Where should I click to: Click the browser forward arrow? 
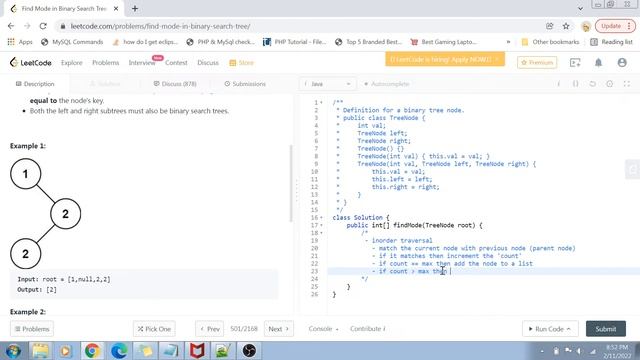[27, 26]
